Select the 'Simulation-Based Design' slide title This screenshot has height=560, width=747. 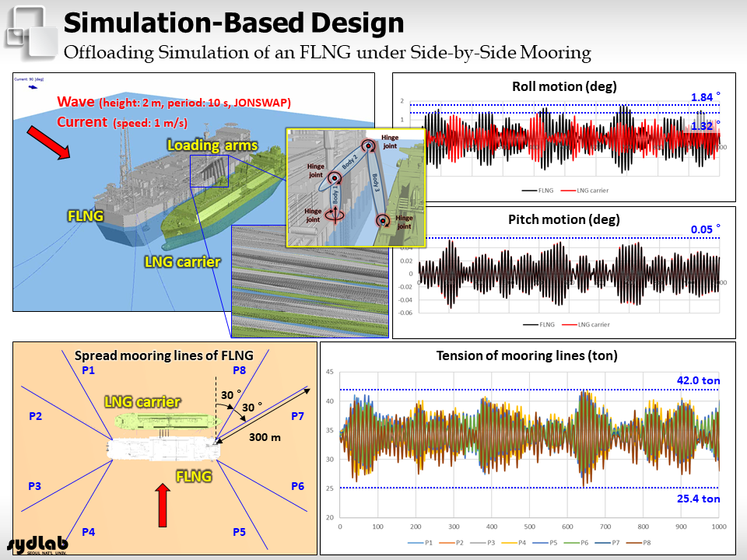coord(233,23)
